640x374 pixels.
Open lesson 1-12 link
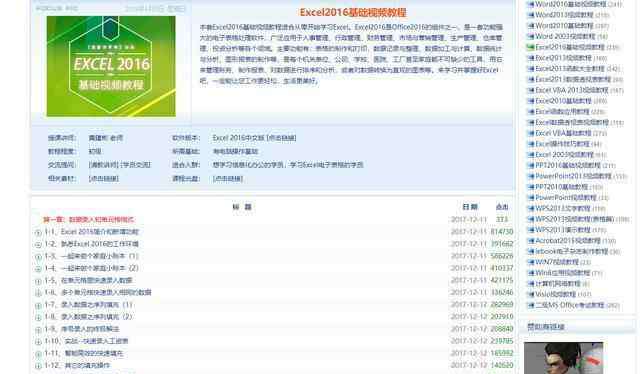tap(77, 365)
